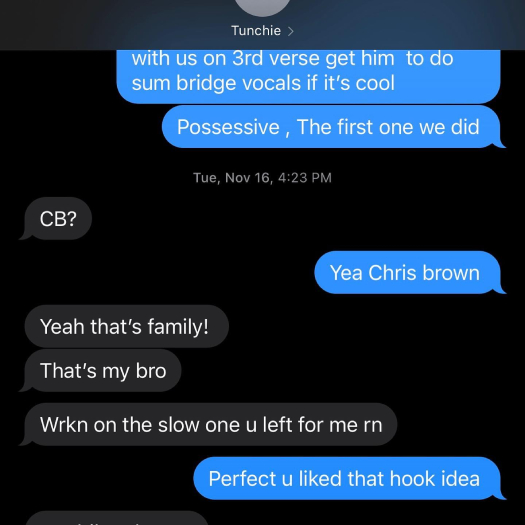Open the Tunchie contact name
Viewport: 525px width, 525px height.
[256, 31]
